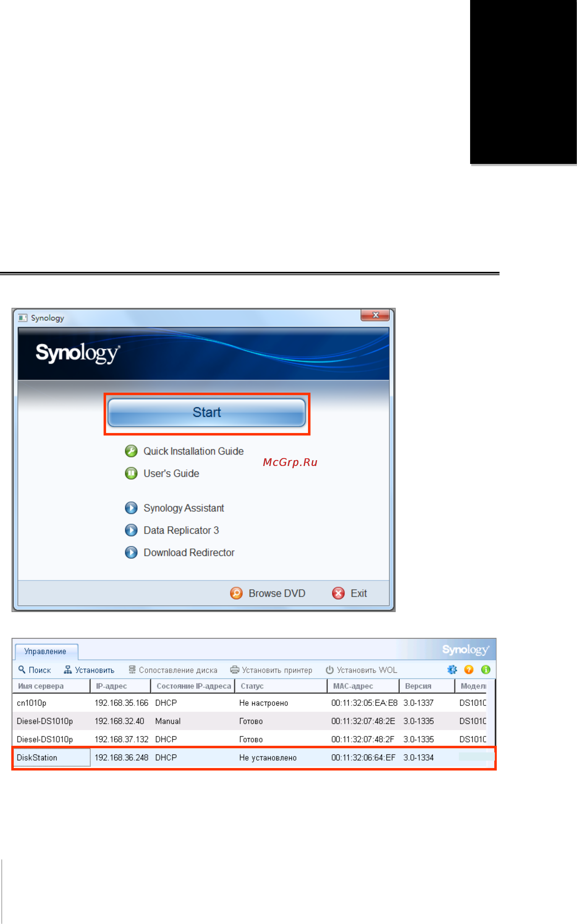Open Data Replicator 3
Viewport: 577px width, 924px height.
click(x=181, y=530)
